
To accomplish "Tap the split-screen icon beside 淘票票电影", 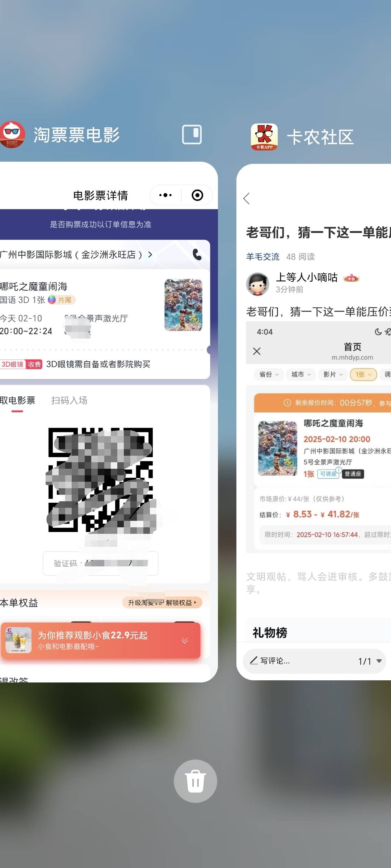I will (192, 135).
